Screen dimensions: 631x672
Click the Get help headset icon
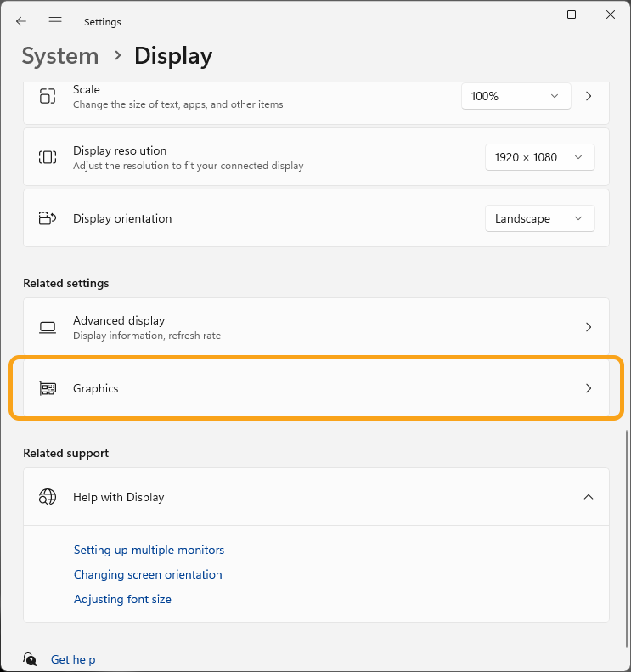pyautogui.click(x=31, y=659)
